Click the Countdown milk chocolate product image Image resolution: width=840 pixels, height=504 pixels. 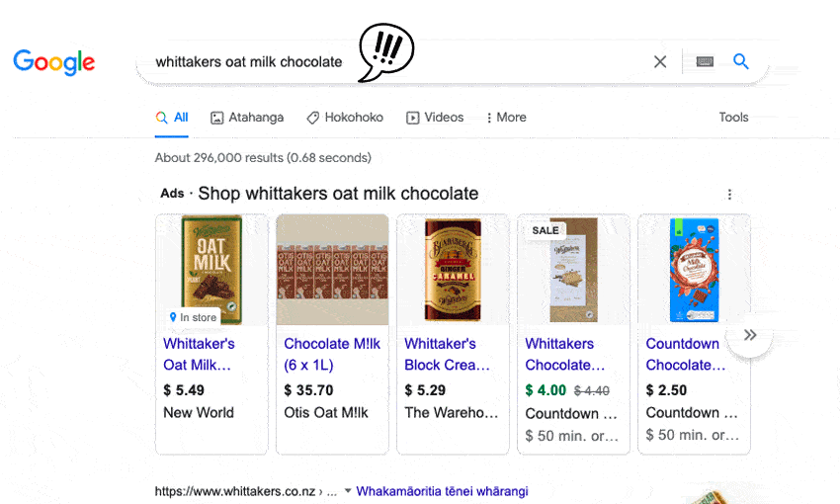(x=694, y=270)
